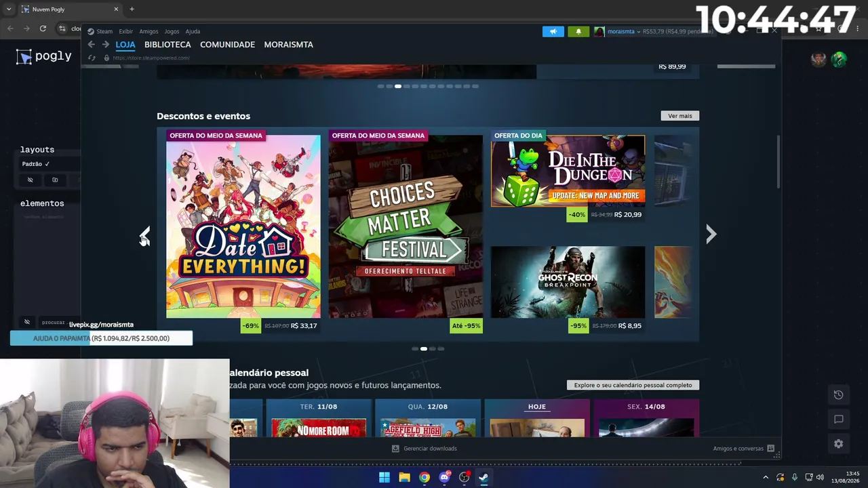
Task: Click the Ver mais button
Action: coord(680,116)
